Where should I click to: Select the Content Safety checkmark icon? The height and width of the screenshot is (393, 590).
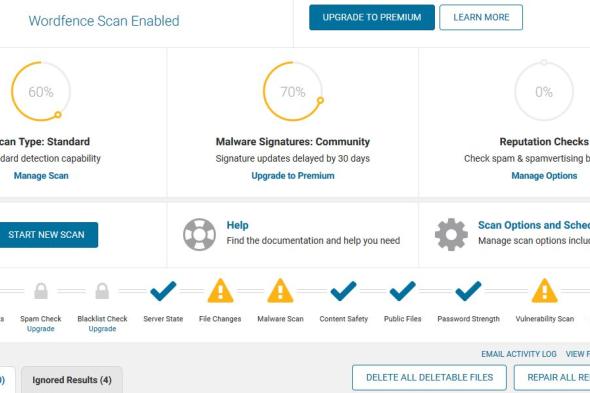click(343, 291)
